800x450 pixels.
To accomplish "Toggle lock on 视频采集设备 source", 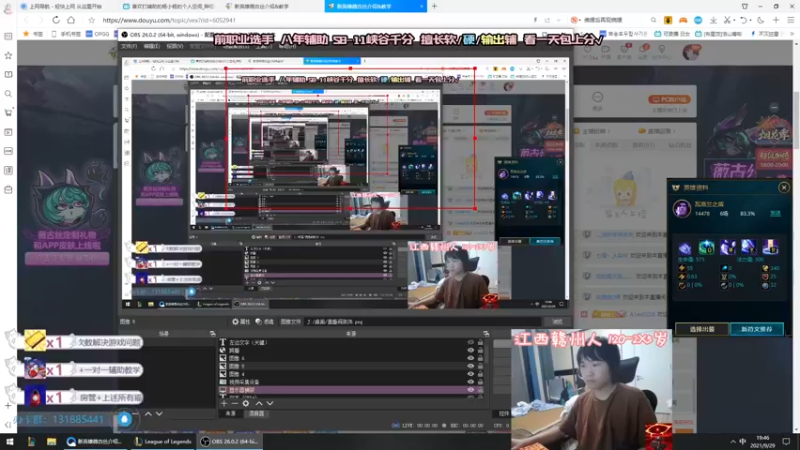I will point(480,382).
